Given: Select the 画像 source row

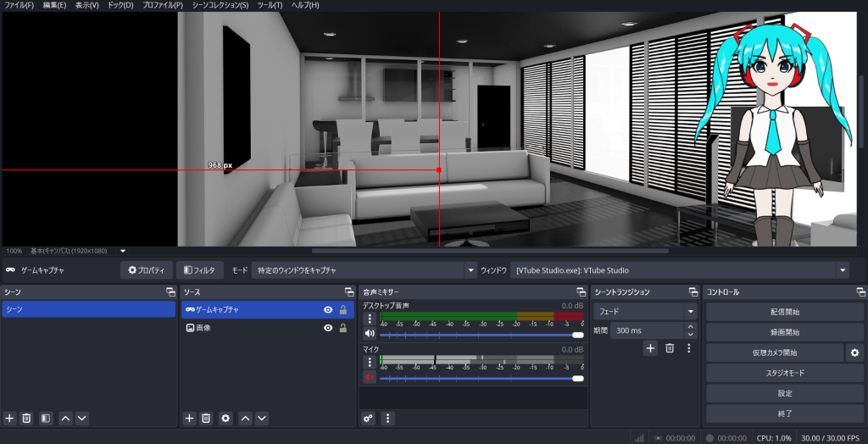Looking at the screenshot, I should tap(268, 328).
